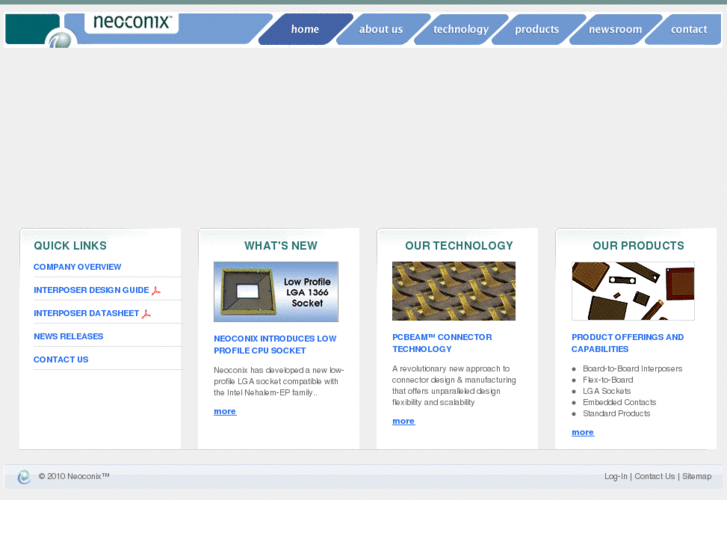The height and width of the screenshot is (545, 727).
Task: Select the Flex-to-Board list item
Action: (x=608, y=380)
